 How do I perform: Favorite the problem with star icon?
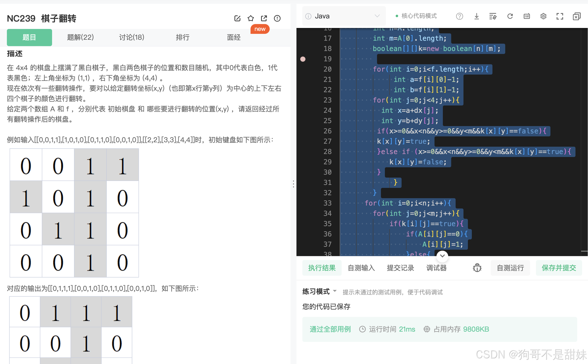[251, 18]
